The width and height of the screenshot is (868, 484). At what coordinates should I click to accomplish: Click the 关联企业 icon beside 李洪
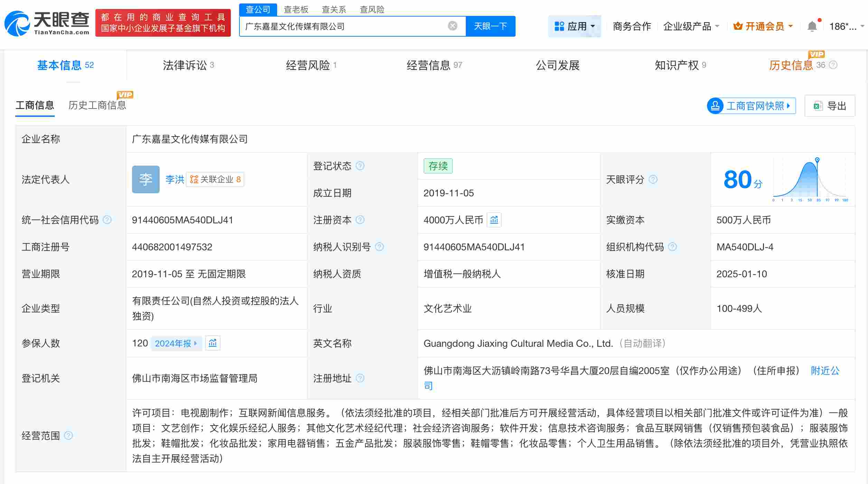pyautogui.click(x=194, y=179)
